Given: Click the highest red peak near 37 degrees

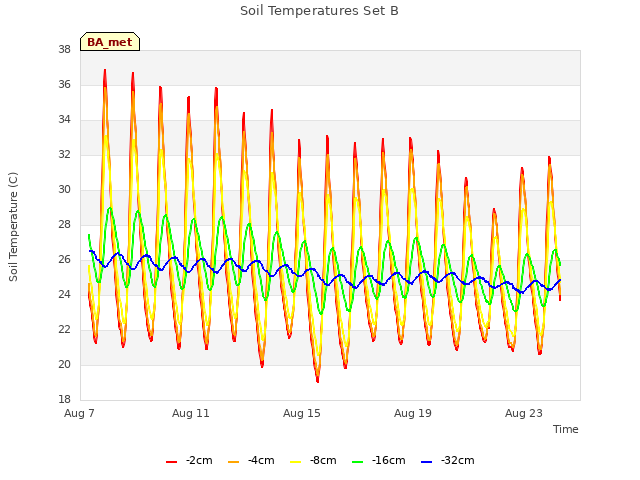Looking at the screenshot, I should click(105, 71).
